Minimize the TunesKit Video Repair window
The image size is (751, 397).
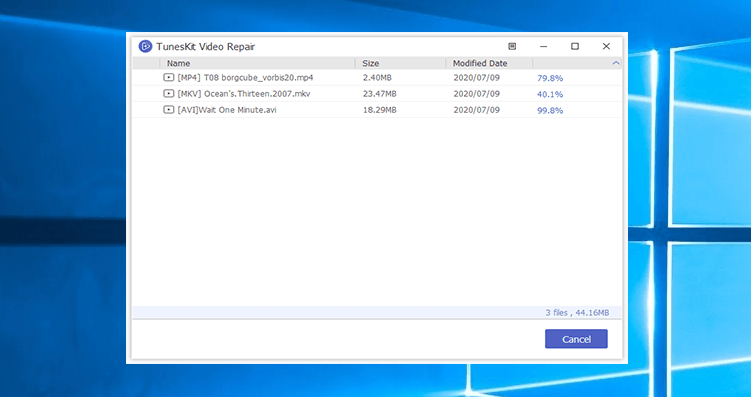tap(543, 46)
